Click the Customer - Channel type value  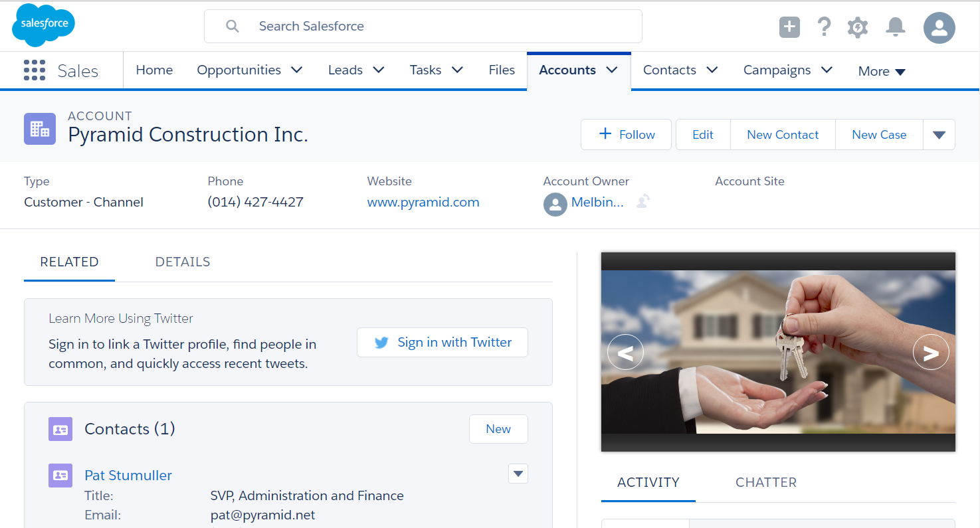tap(84, 203)
